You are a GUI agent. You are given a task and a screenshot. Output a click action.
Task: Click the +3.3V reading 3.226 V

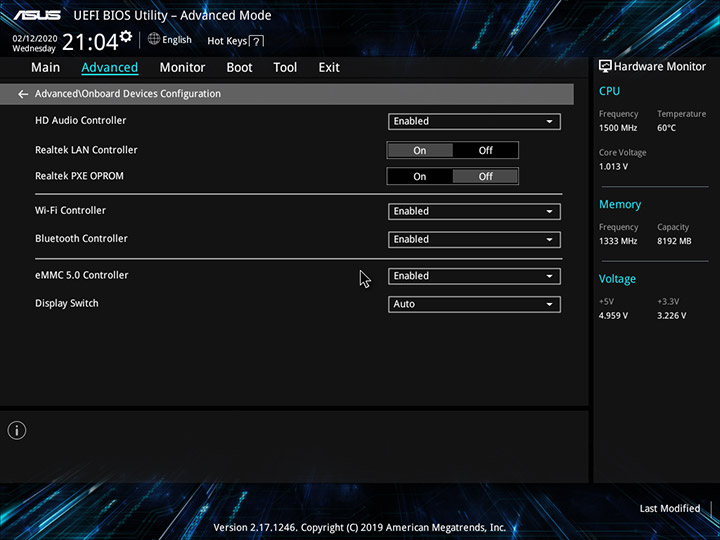click(x=671, y=315)
